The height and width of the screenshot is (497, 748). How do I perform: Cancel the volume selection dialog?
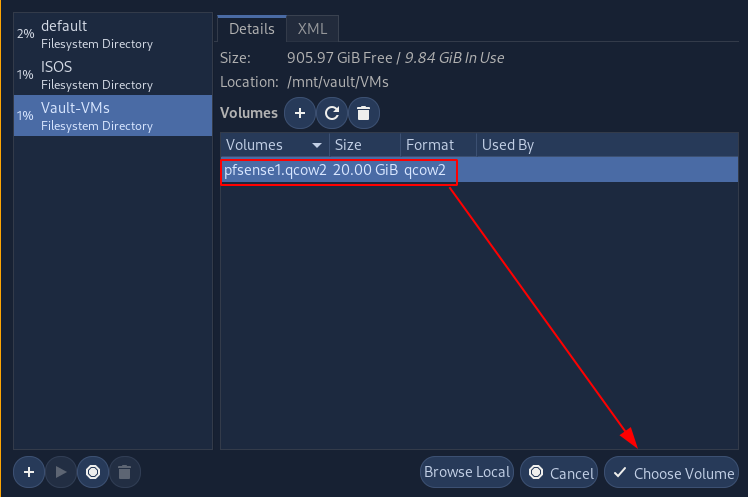(x=559, y=472)
